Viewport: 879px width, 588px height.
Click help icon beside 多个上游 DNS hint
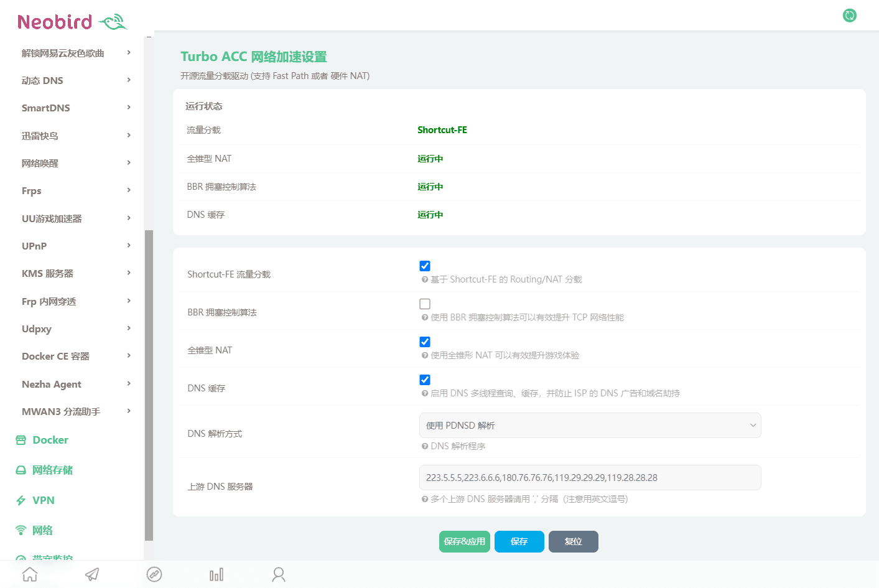point(425,499)
